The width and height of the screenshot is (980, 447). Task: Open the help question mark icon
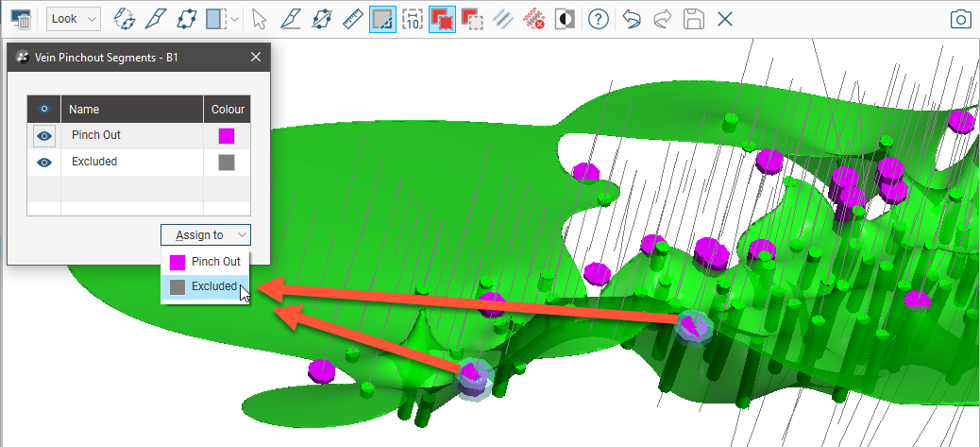click(597, 19)
